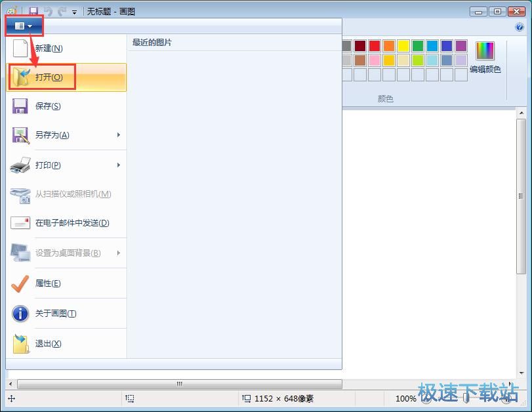Click the vertical scrollbar down arrow

[x=522, y=373]
